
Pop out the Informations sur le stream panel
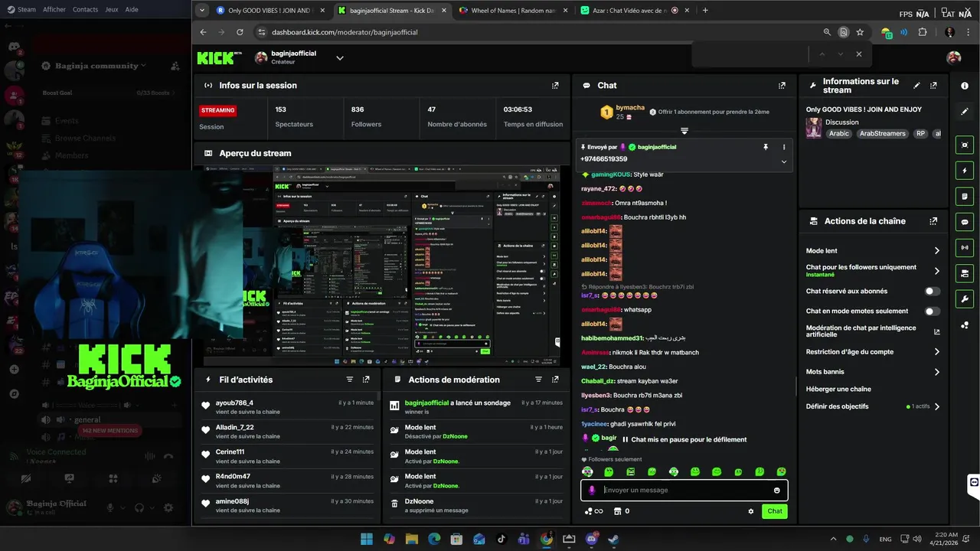pyautogui.click(x=933, y=85)
